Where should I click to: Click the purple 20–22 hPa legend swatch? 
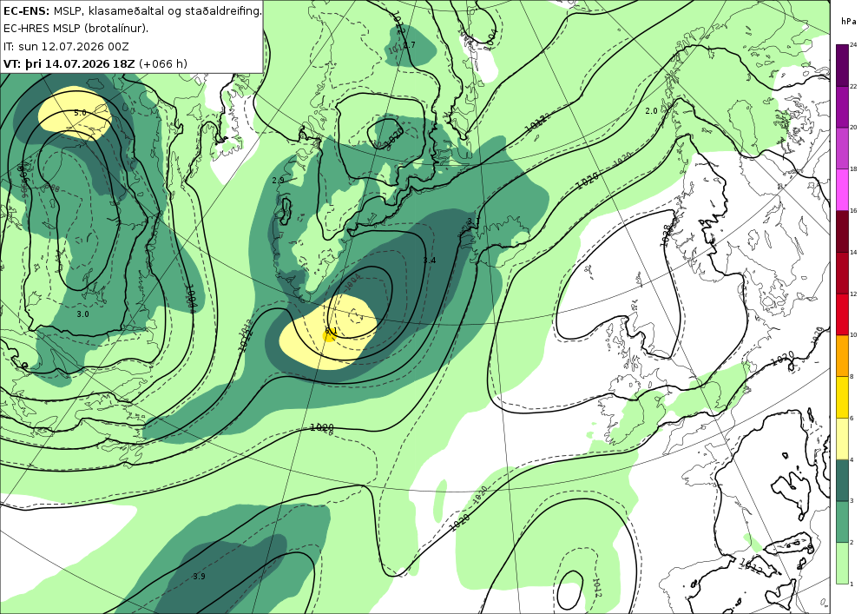(842, 106)
